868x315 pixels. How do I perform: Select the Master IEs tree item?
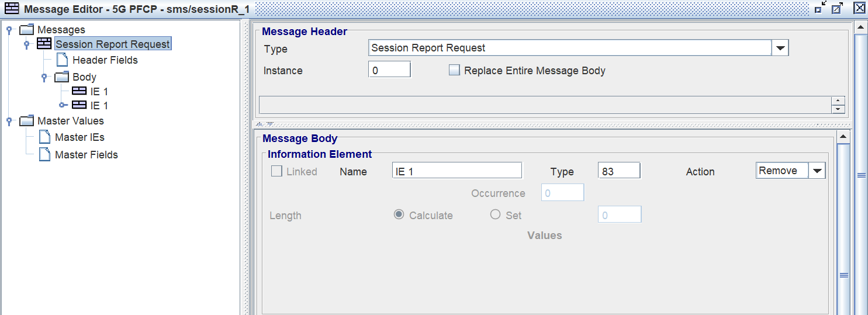click(x=79, y=137)
